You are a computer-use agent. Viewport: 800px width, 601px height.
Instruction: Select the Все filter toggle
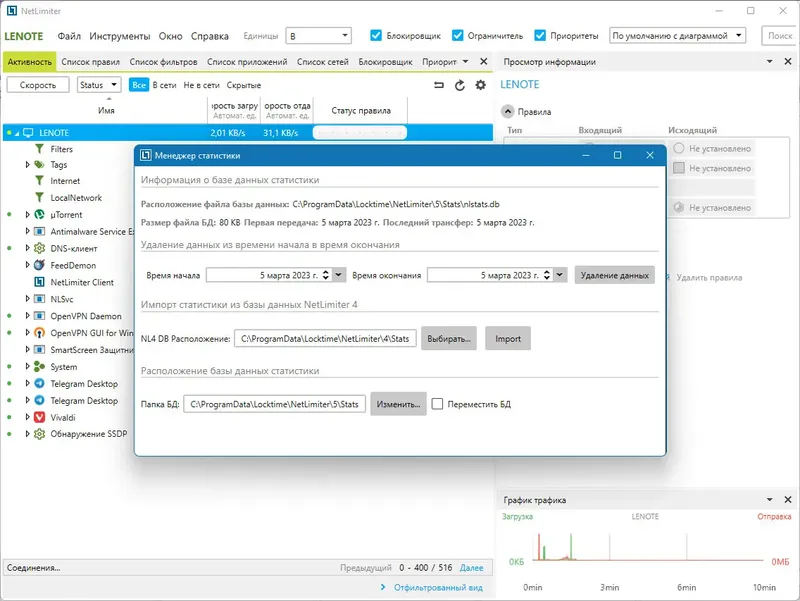pyautogui.click(x=139, y=85)
